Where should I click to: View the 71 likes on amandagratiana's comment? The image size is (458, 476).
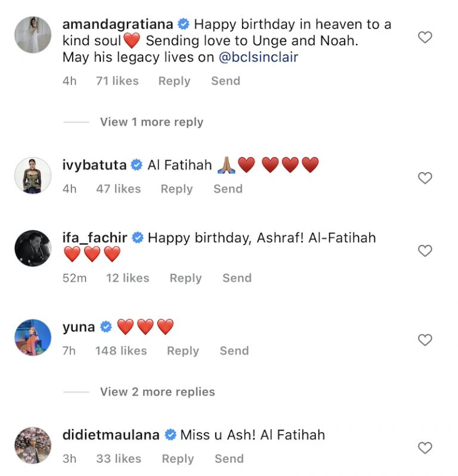(x=117, y=81)
